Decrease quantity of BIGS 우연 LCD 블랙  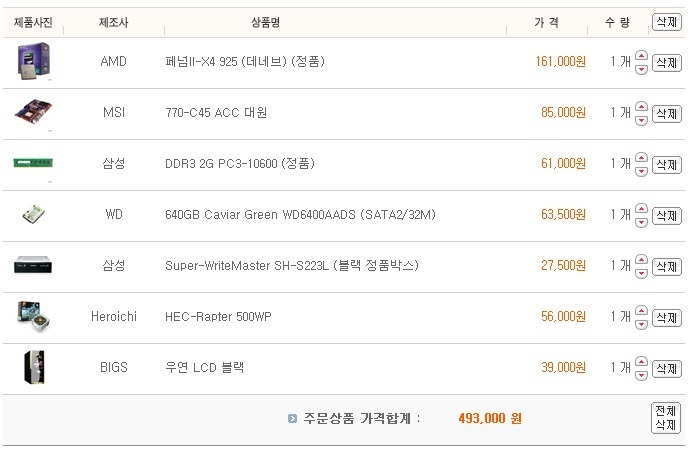point(641,375)
